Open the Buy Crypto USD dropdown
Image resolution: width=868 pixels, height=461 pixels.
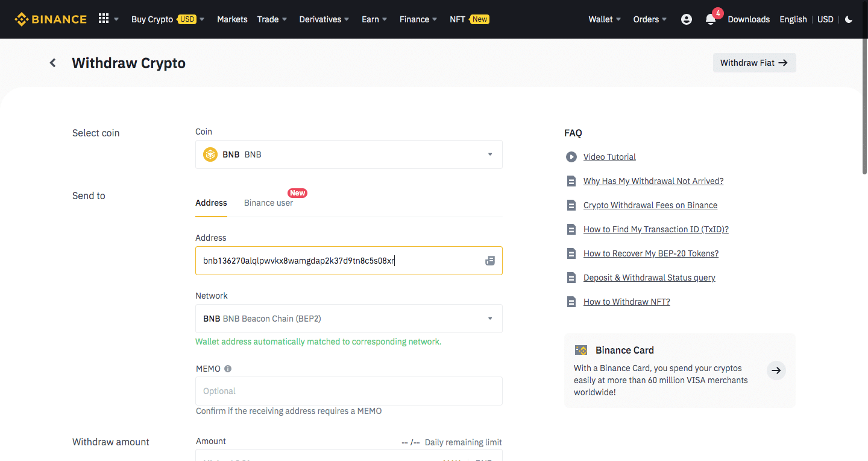tap(168, 19)
